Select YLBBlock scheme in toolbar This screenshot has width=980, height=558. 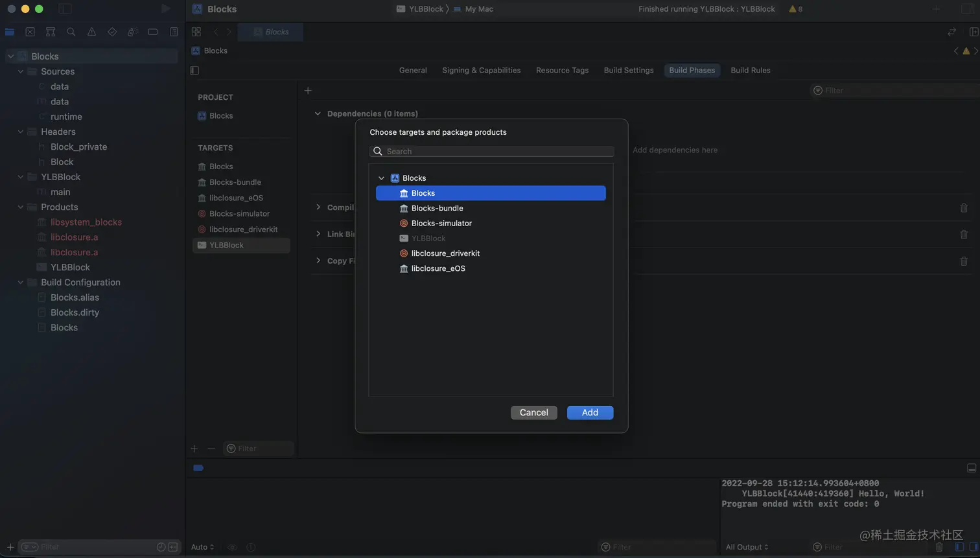tap(420, 9)
